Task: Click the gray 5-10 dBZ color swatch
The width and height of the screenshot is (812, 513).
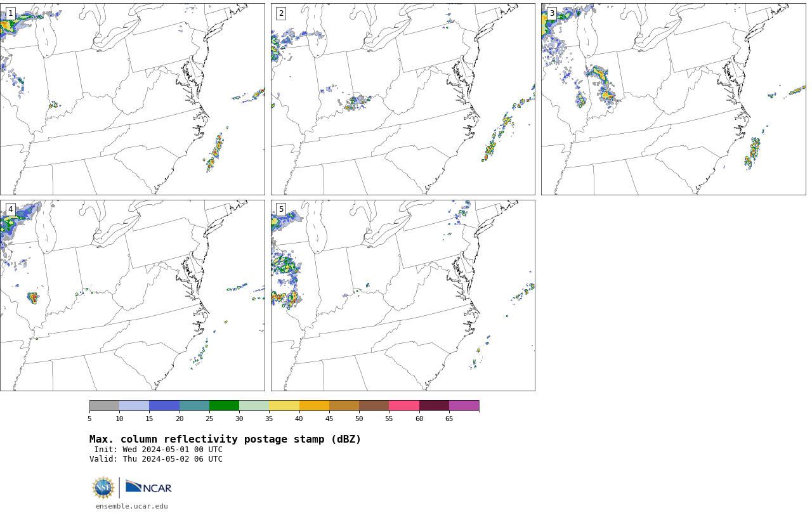Action: [104, 406]
